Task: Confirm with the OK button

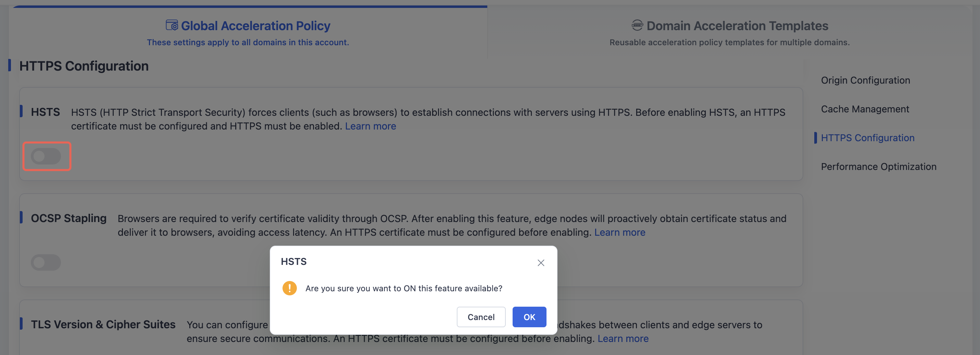Action: click(x=529, y=317)
